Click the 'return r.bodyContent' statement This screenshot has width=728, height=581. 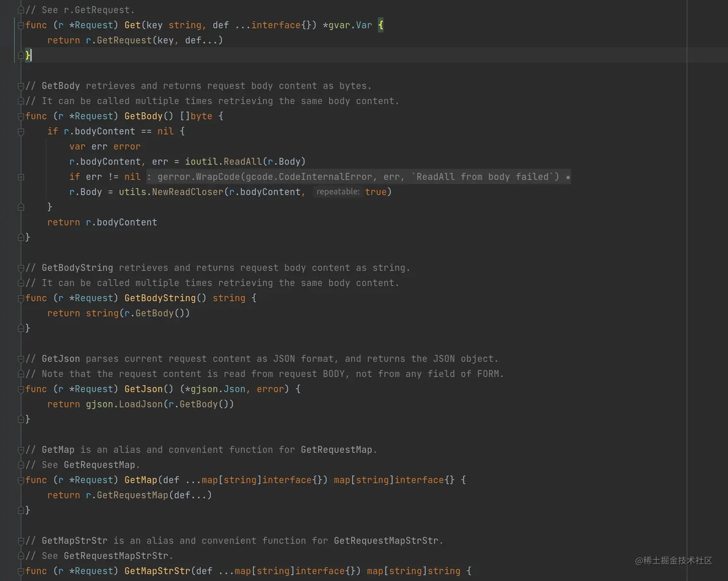102,222
